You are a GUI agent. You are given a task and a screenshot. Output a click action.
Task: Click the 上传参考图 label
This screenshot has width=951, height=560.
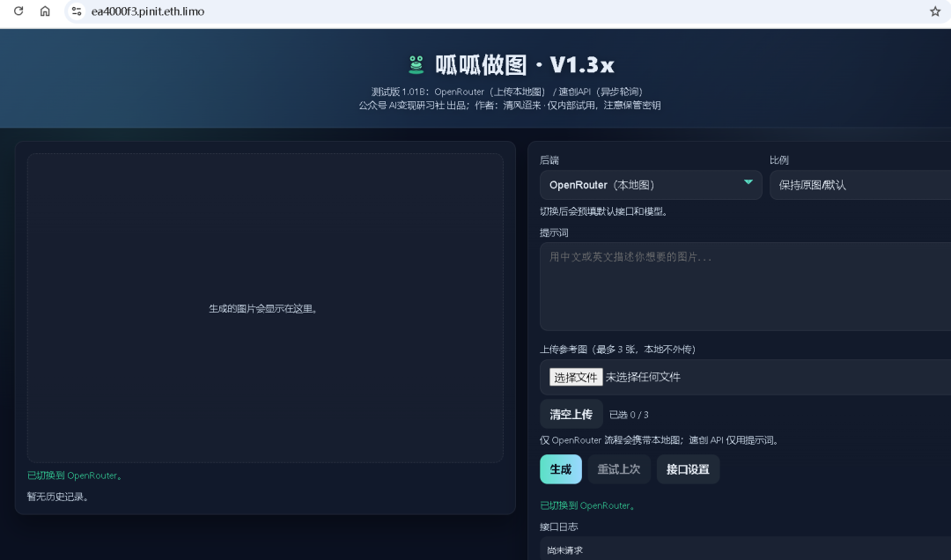pos(617,350)
